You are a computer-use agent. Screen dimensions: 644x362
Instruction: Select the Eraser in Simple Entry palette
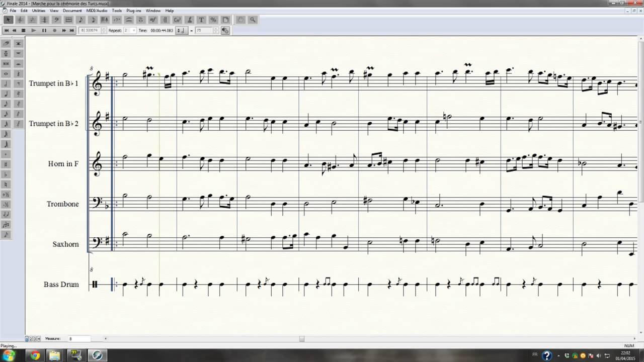click(6, 43)
